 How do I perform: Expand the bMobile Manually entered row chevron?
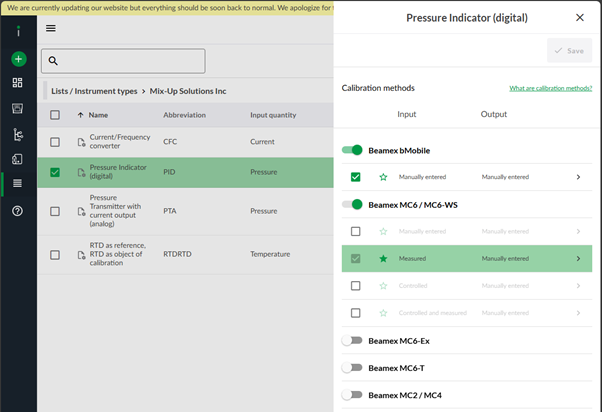click(x=578, y=177)
